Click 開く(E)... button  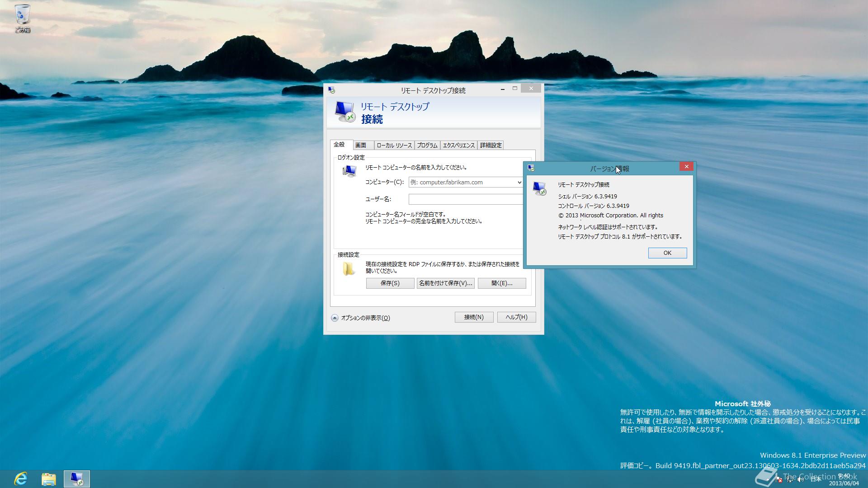point(502,283)
